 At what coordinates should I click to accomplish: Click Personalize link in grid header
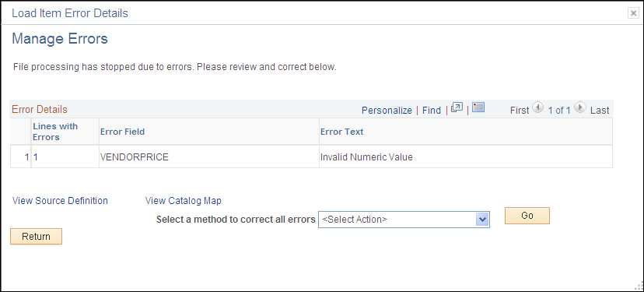[x=387, y=111]
